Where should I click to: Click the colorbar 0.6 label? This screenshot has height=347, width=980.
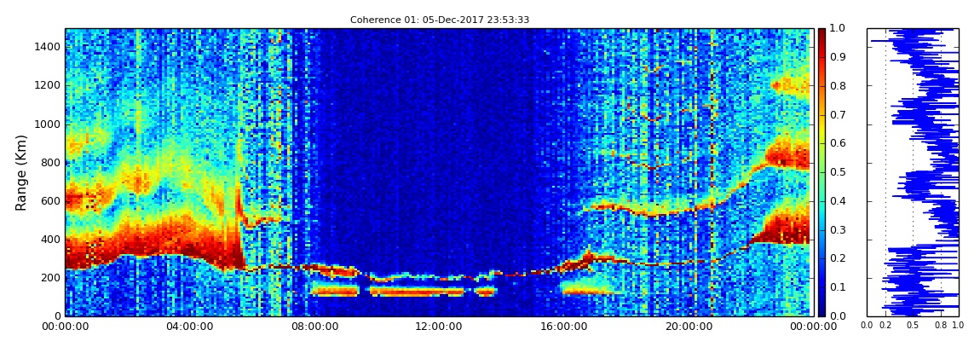[x=836, y=144]
